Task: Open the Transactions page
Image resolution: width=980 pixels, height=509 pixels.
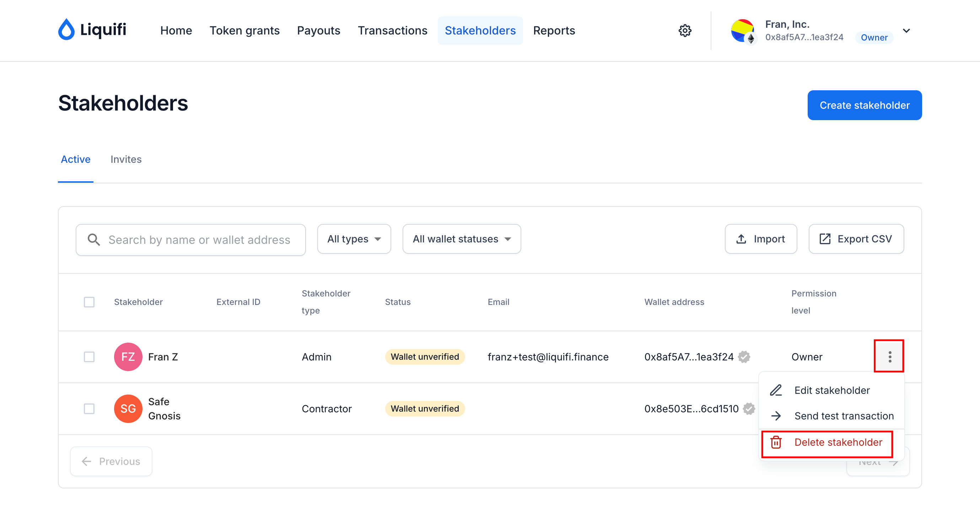Action: pos(392,31)
